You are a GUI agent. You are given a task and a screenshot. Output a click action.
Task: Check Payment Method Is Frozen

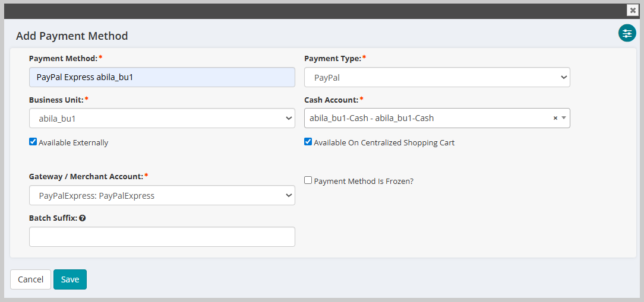click(308, 180)
